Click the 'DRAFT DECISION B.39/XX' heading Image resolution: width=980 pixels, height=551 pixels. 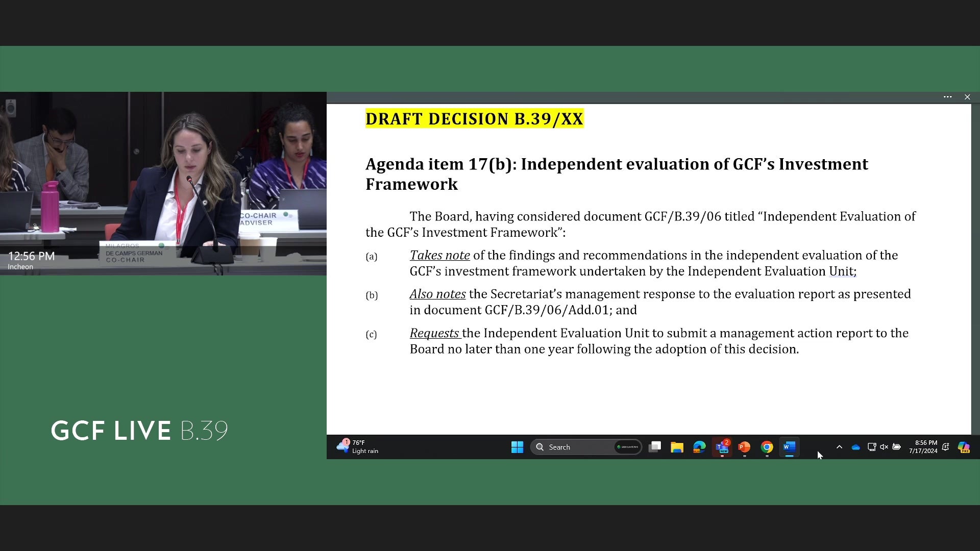[474, 119]
